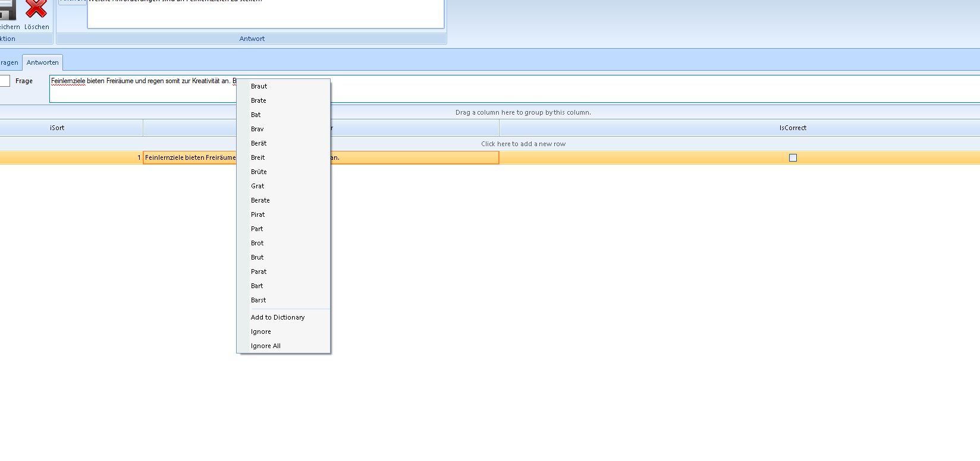Pick 'Berät' in the context menu
The image size is (980, 461).
259,143
